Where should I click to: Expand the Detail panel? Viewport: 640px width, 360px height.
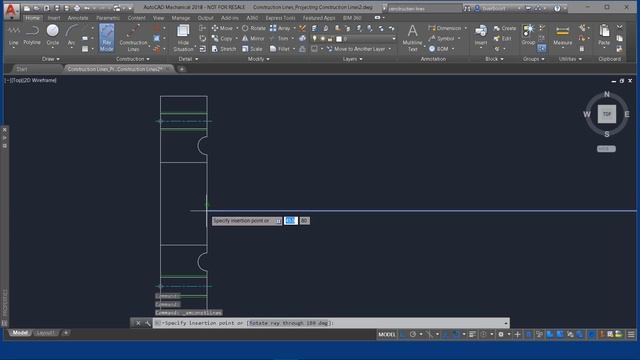tap(188, 59)
